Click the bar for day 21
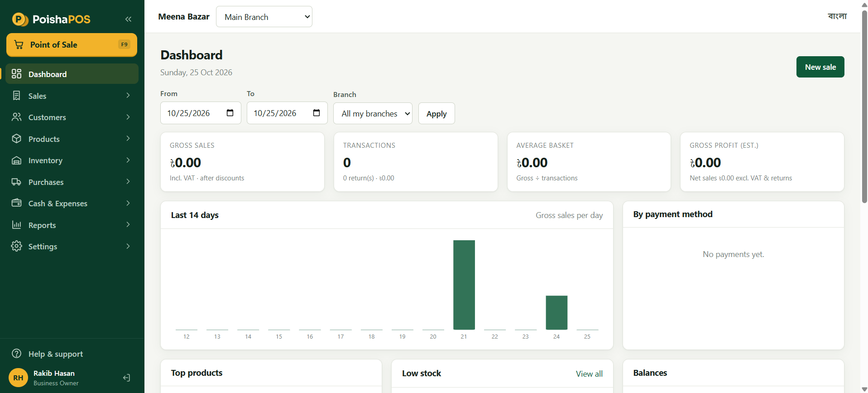 click(464, 285)
